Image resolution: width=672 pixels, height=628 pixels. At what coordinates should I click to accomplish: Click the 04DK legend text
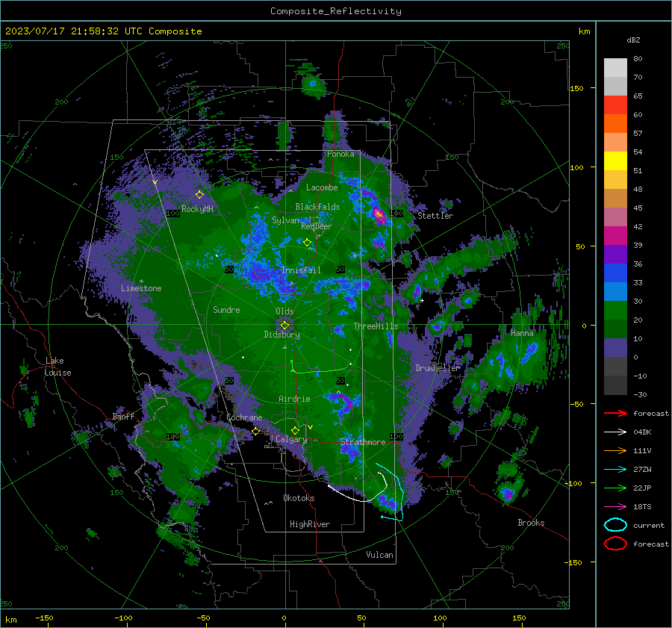[x=642, y=432]
